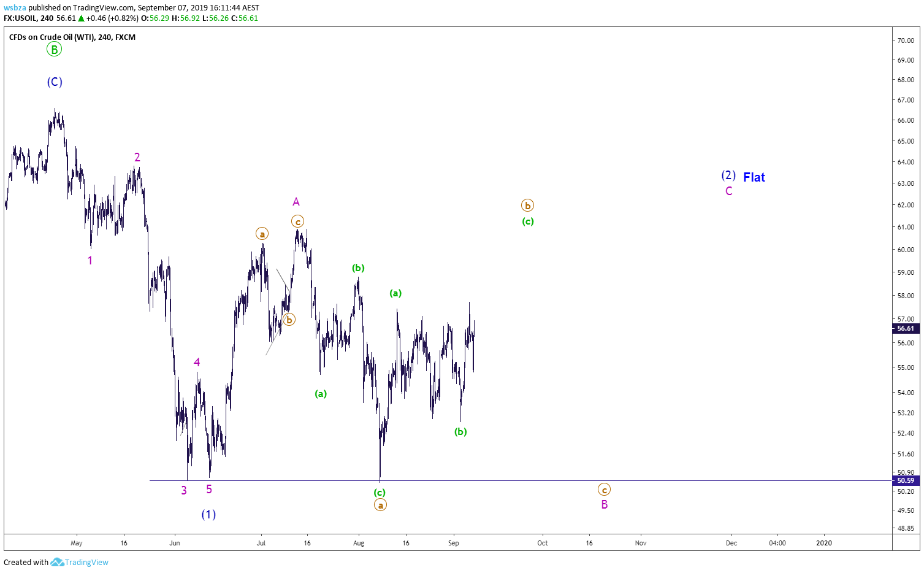The image size is (924, 573).
Task: Open the wsbza author profile link
Action: (15, 8)
